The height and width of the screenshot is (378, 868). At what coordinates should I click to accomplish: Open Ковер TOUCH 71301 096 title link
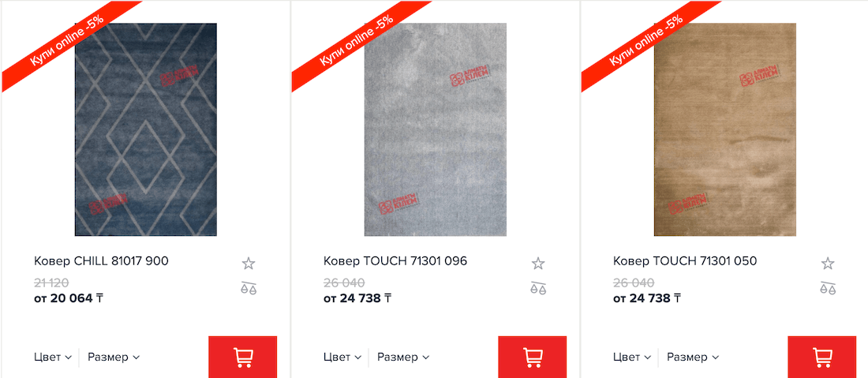pos(395,260)
